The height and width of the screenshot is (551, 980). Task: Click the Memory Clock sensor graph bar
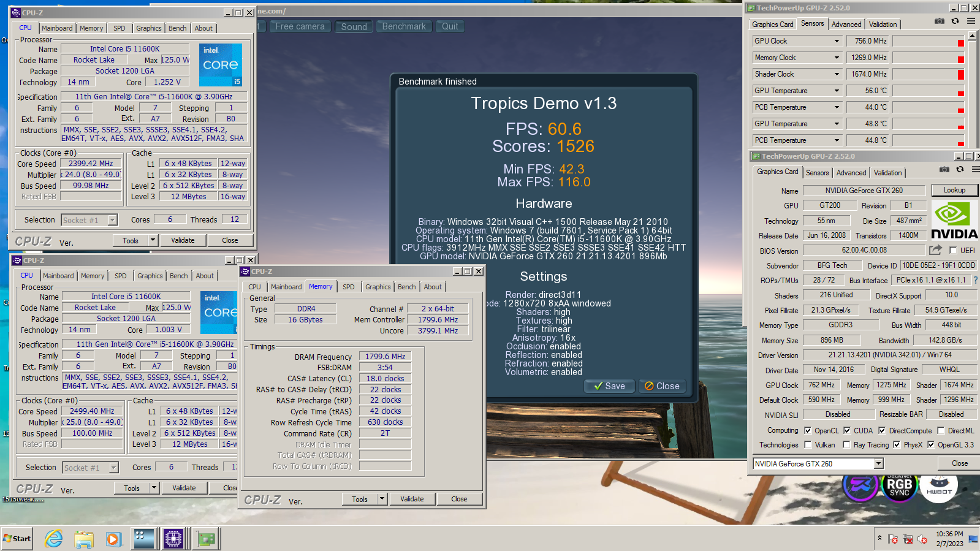pos(929,58)
